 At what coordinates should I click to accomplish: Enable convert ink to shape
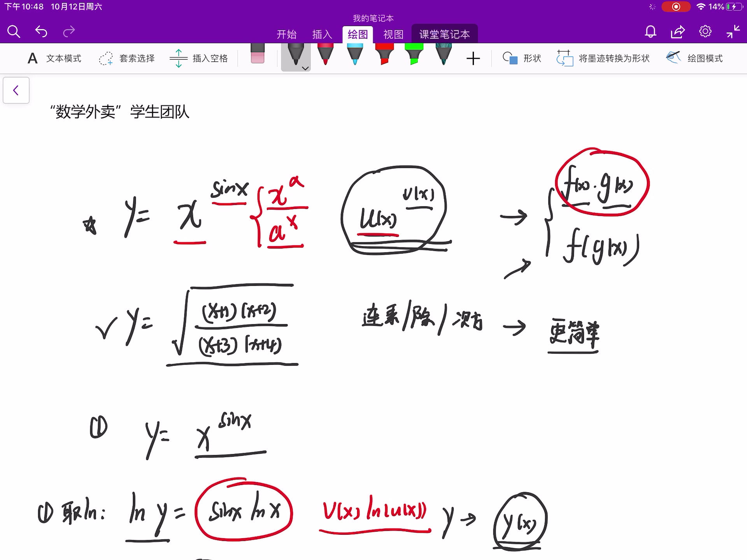603,58
